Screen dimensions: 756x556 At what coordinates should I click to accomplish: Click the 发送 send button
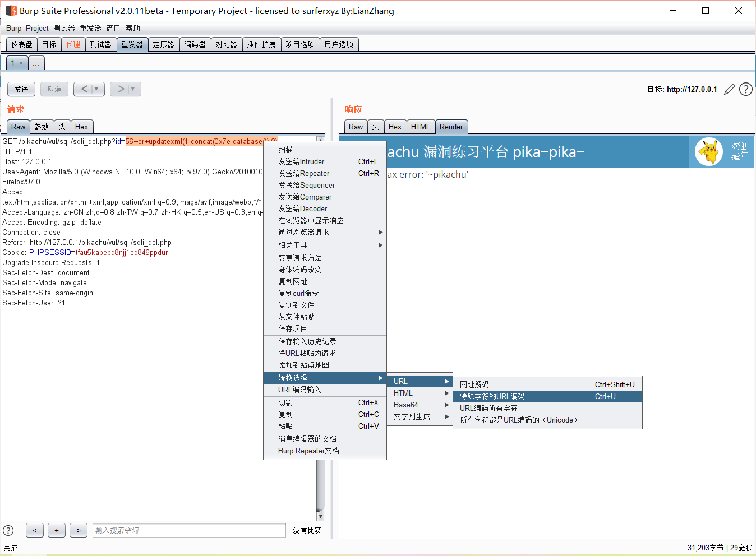click(x=21, y=89)
